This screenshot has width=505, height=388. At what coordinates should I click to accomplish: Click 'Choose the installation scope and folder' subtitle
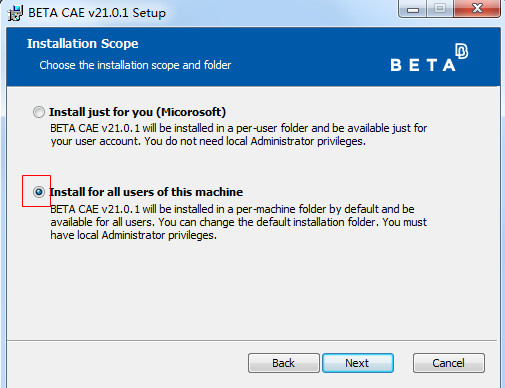click(x=135, y=65)
